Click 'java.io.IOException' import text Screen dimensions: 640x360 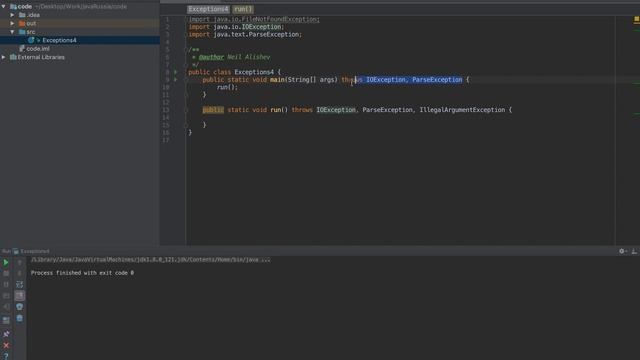pyautogui.click(x=247, y=27)
